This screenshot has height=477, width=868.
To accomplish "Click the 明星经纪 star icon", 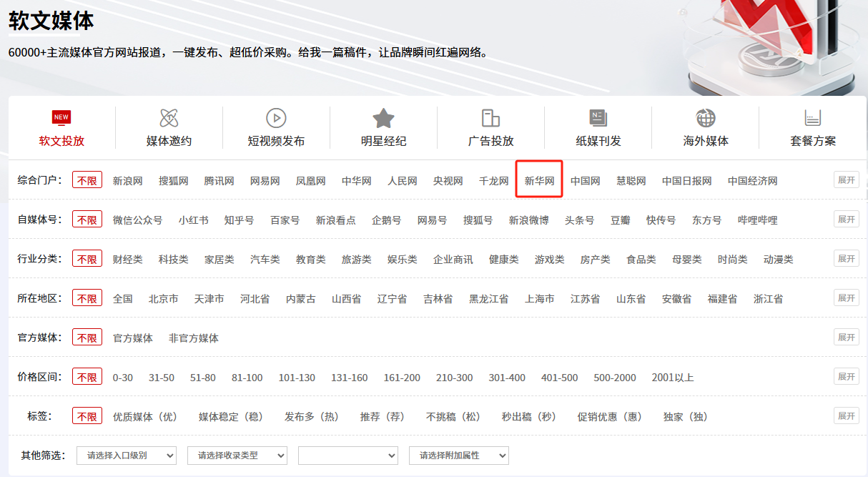I will [x=383, y=118].
